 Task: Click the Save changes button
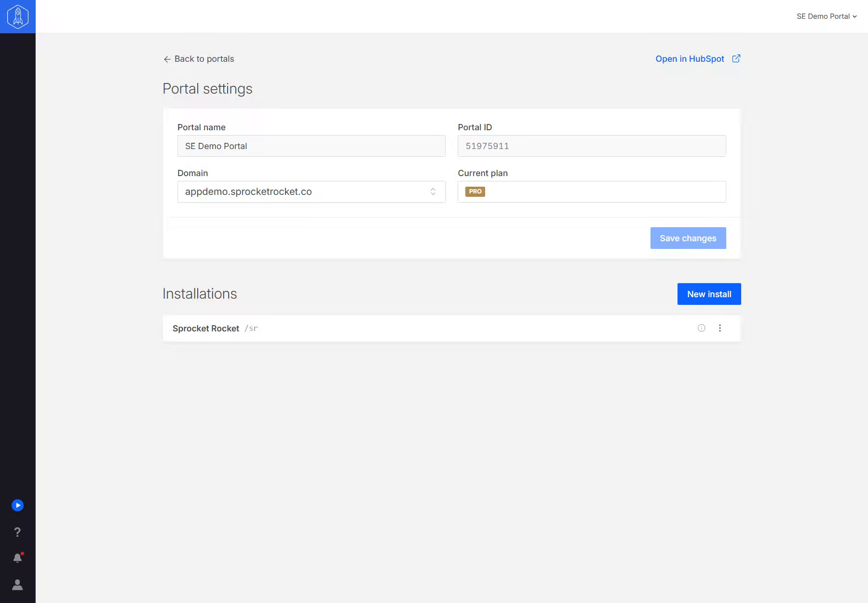click(x=688, y=238)
